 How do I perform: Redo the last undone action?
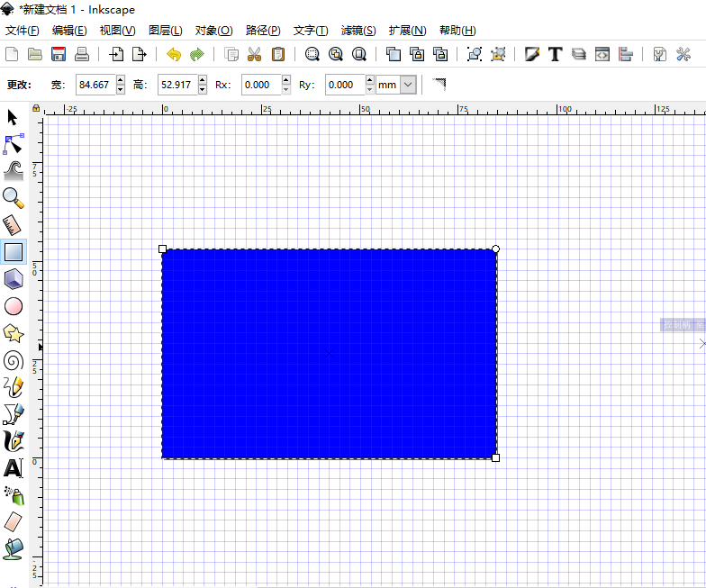click(196, 54)
